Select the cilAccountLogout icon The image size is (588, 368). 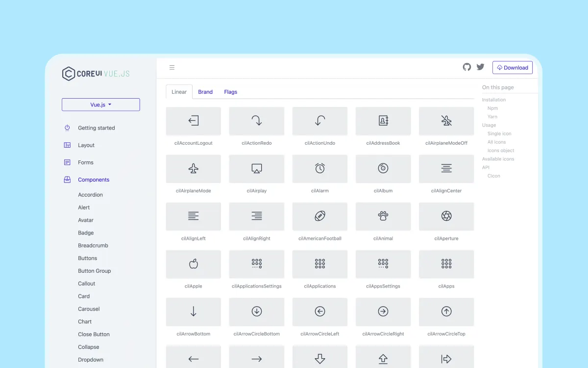[193, 121]
